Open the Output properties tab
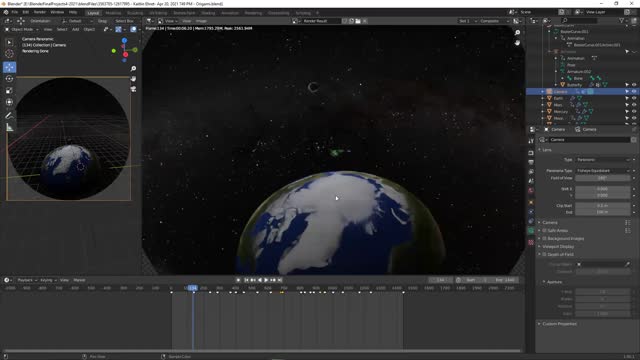 [x=531, y=162]
